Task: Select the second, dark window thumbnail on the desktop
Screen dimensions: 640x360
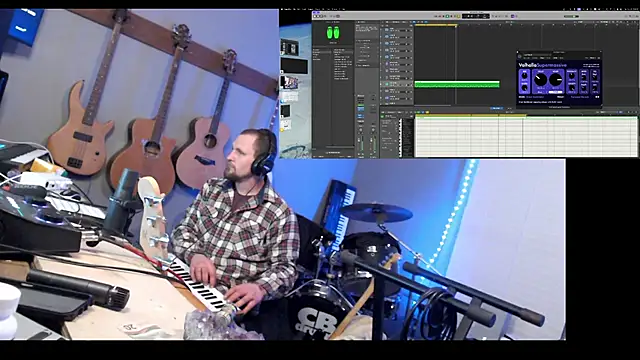Action: click(x=294, y=66)
